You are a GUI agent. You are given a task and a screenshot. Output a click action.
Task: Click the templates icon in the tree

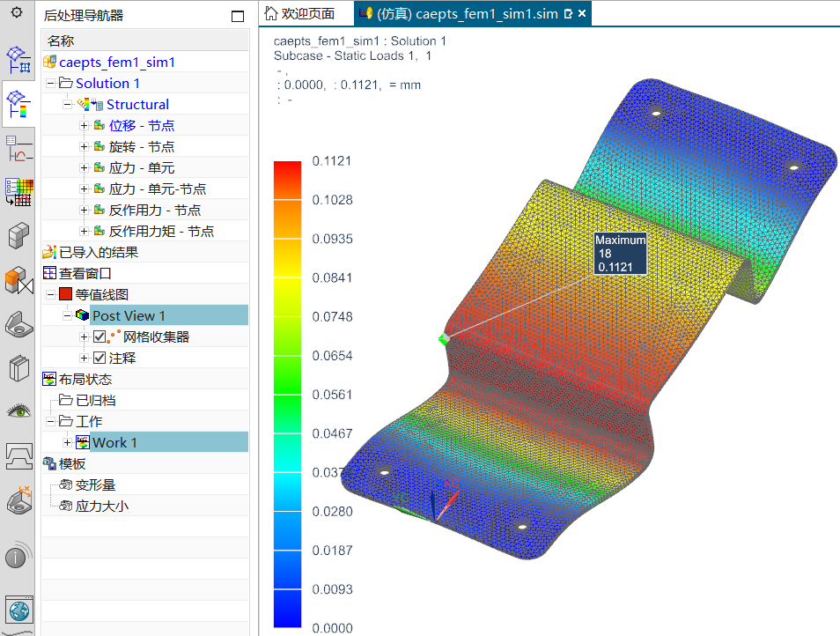coord(49,463)
